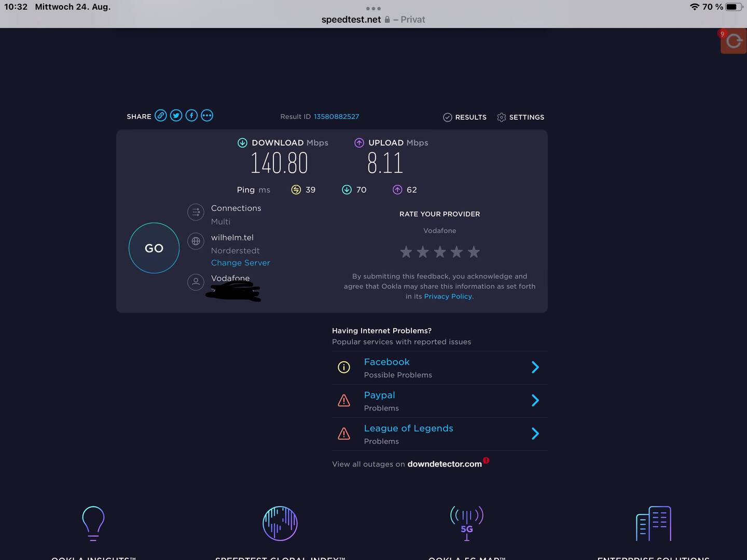The width and height of the screenshot is (747, 560).
Task: Expand Paypal row chevron
Action: point(535,400)
